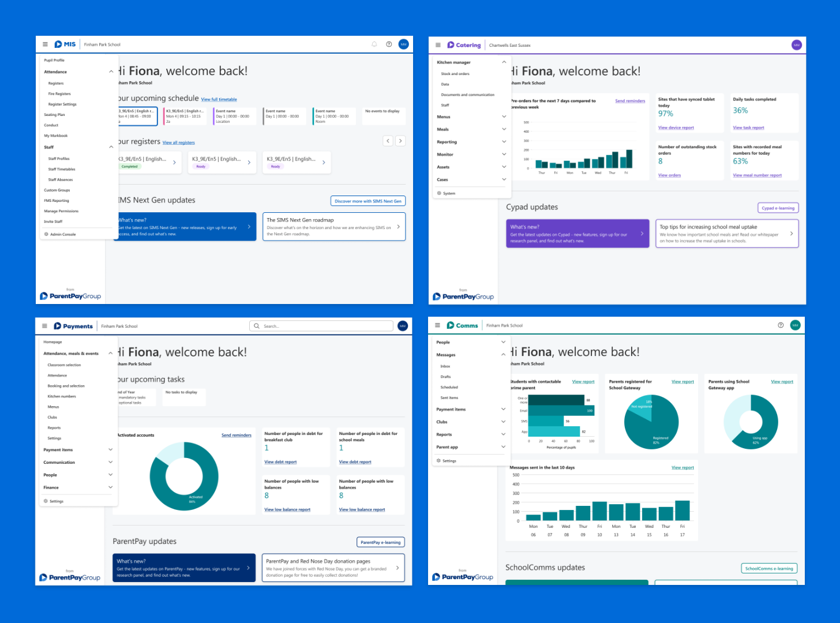The height and width of the screenshot is (623, 840).
Task: Select Fire Registers in MIS sidebar
Action: coord(59,94)
